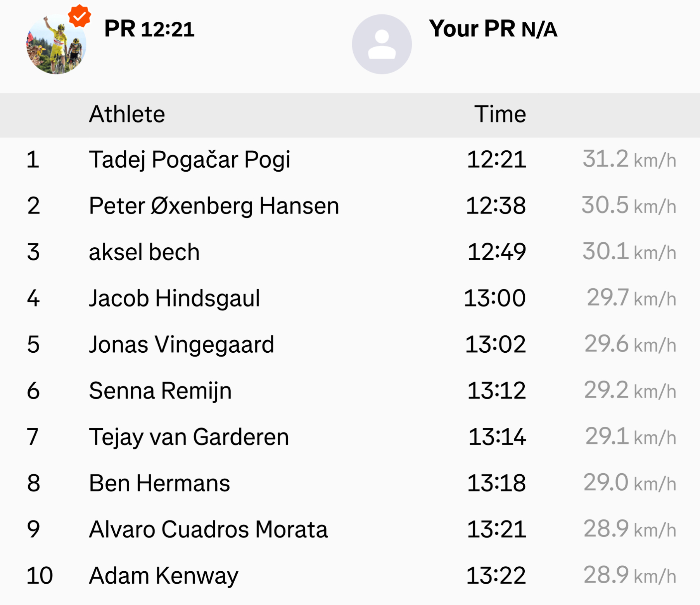Open Senna Remijn's profile
This screenshot has height=605, width=700.
tap(160, 390)
